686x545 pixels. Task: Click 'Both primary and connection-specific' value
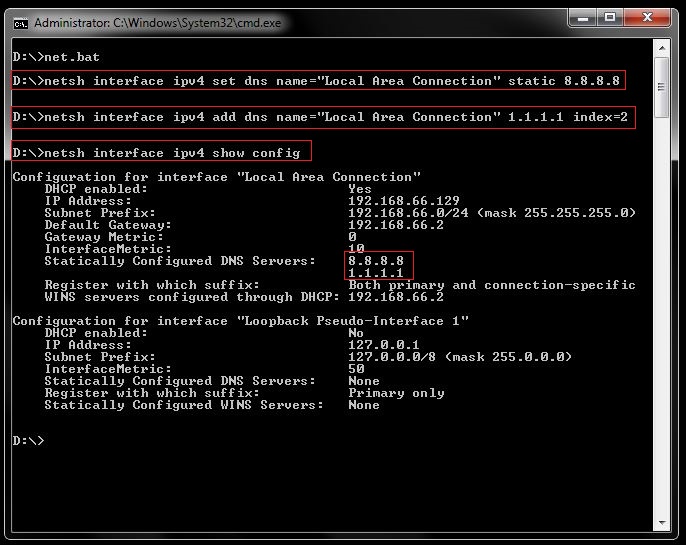492,285
